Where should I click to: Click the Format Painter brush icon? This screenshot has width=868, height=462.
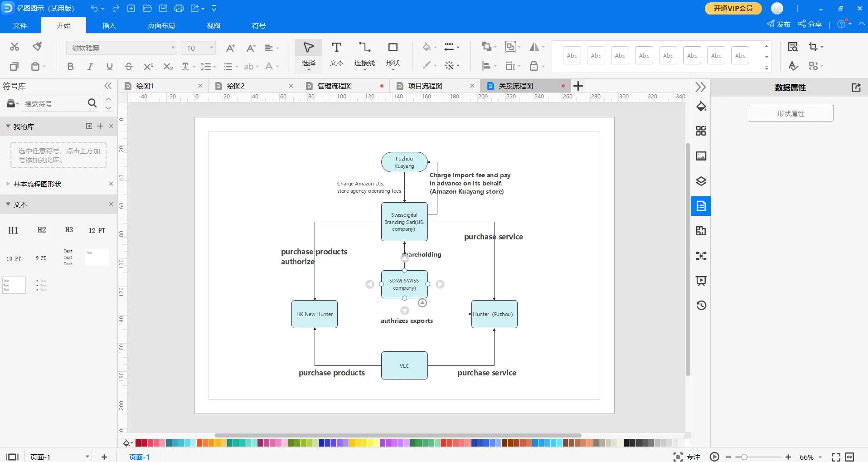37,47
